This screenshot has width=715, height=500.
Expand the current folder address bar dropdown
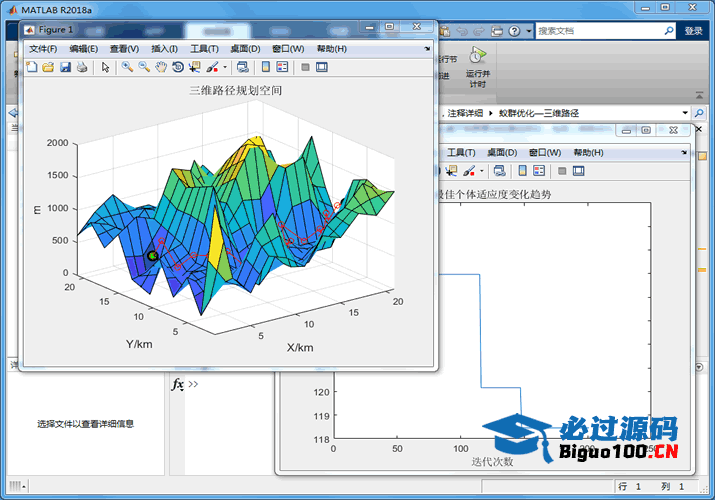[x=685, y=113]
